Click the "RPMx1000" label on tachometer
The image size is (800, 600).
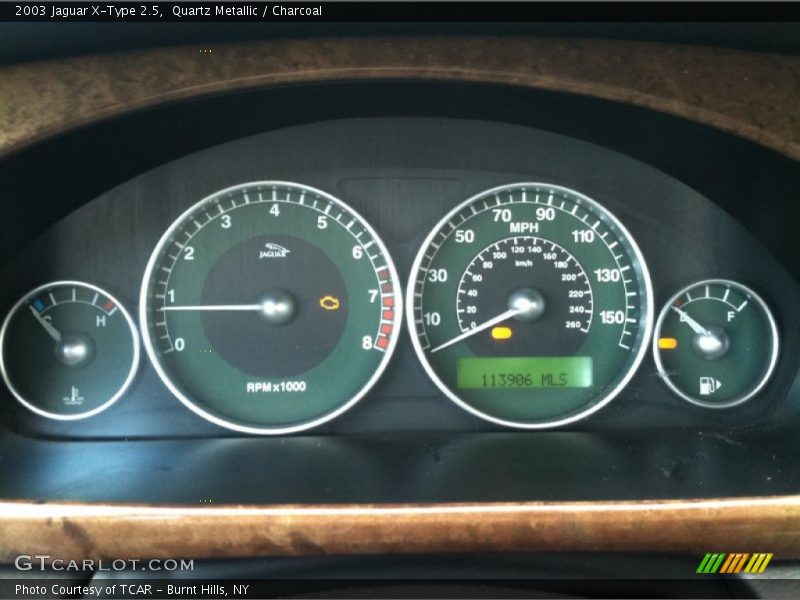pos(276,387)
